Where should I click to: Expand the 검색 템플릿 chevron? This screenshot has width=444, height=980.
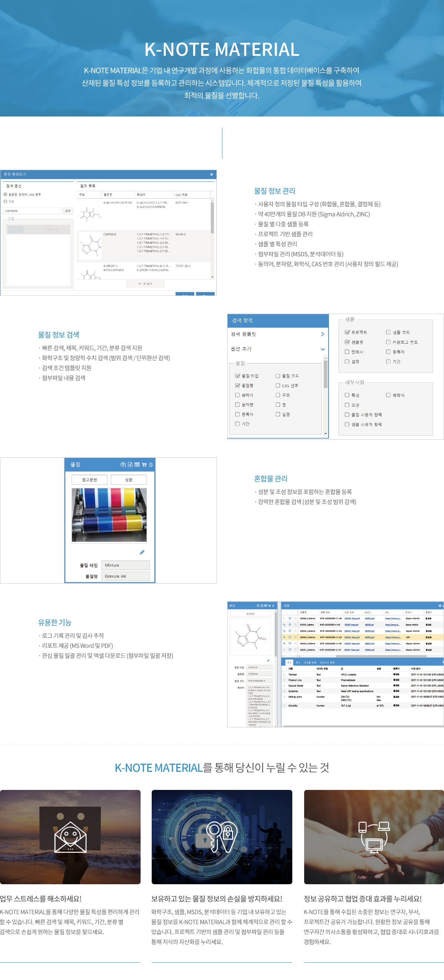pos(323,334)
